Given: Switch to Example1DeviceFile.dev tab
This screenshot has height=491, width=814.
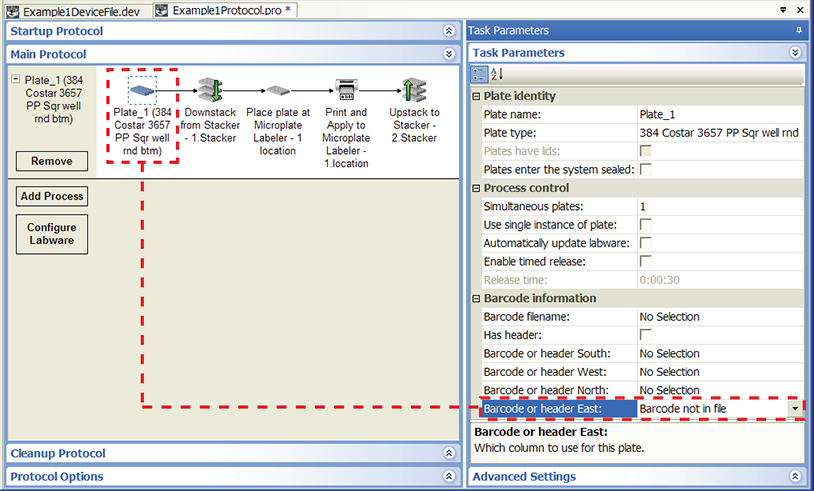Looking at the screenshot, I should tap(76, 9).
